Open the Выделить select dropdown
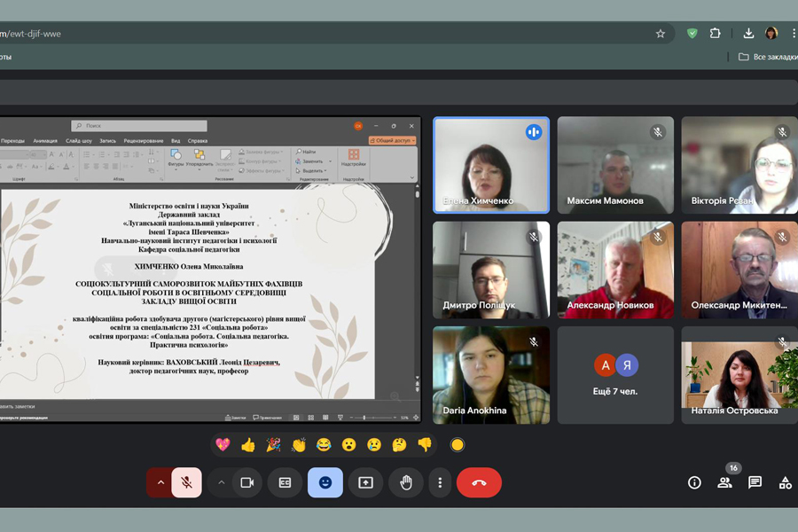Image resolution: width=798 pixels, height=532 pixels. [311, 170]
